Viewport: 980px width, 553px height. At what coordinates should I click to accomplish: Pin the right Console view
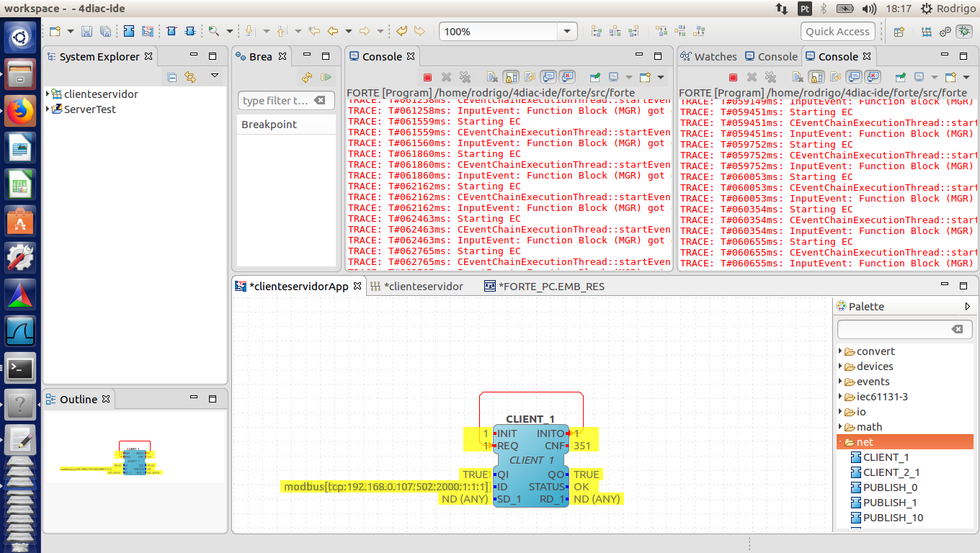point(901,77)
